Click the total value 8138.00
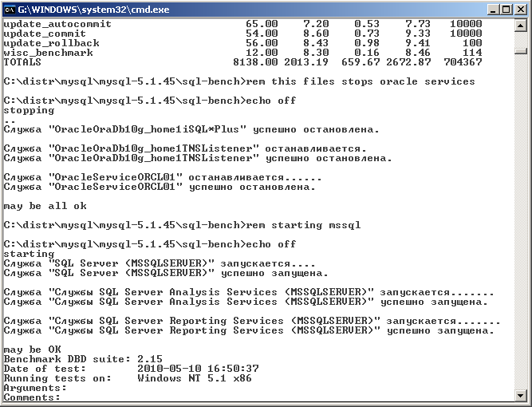Screen dimensions: 532x407 (255, 62)
